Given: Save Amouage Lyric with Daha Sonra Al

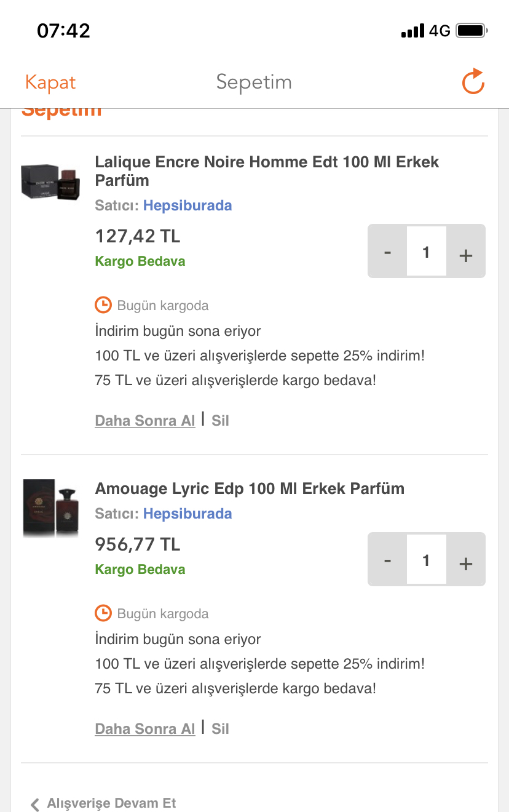Looking at the screenshot, I should (145, 729).
